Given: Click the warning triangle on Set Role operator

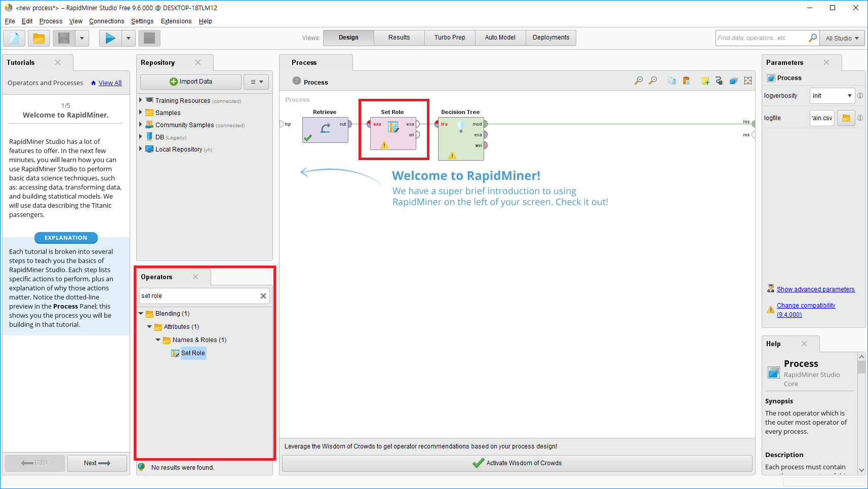Looking at the screenshot, I should (x=384, y=145).
